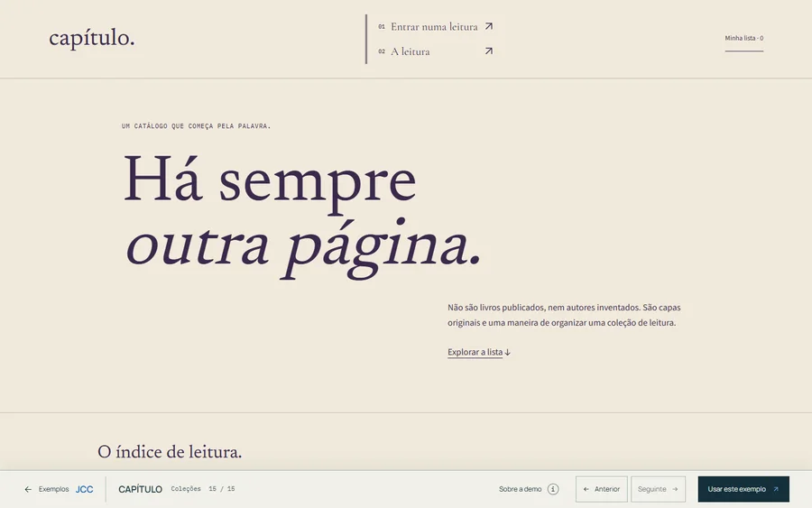Click the back arrow before Exemplos
Image resolution: width=812 pixels, height=508 pixels.
(x=28, y=489)
